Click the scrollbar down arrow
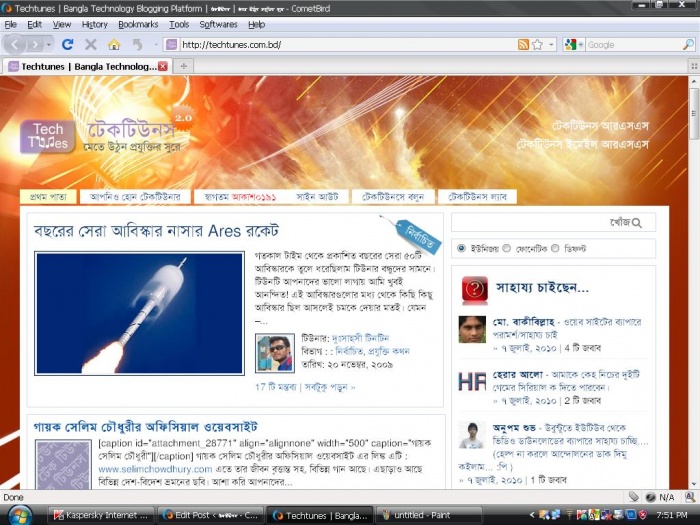The image size is (700, 525). tap(694, 483)
